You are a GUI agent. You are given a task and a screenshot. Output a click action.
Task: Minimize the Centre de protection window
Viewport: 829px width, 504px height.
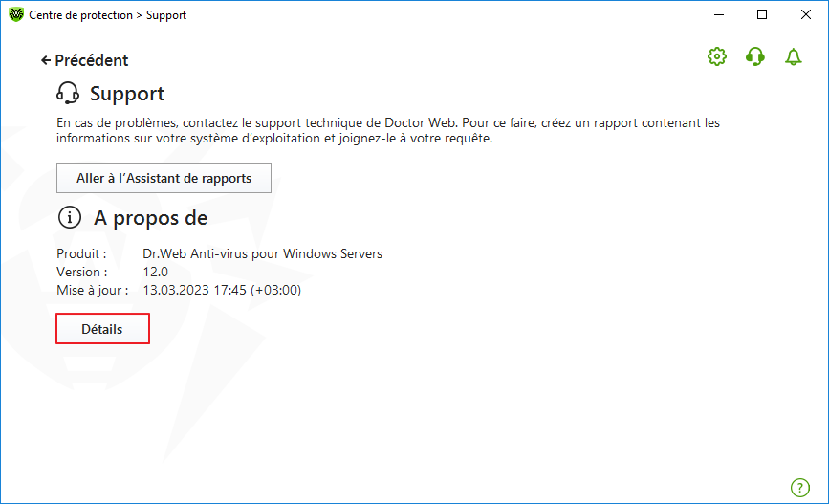[x=719, y=14]
